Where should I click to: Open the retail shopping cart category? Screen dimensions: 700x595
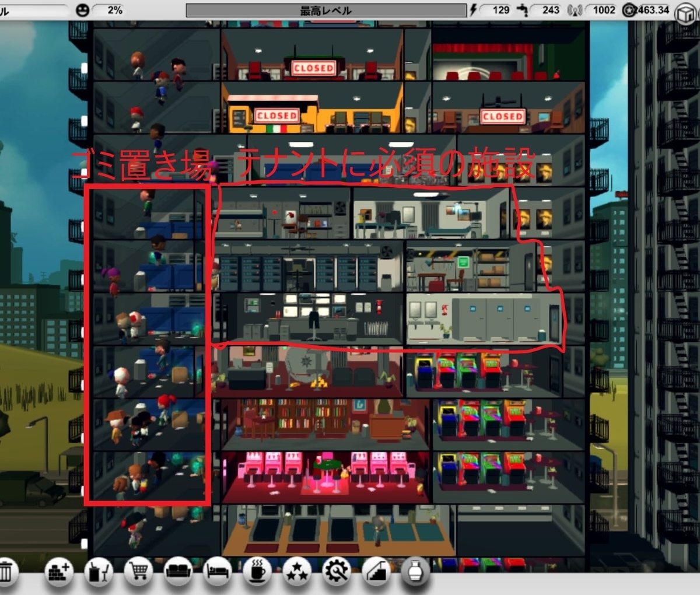pyautogui.click(x=139, y=572)
